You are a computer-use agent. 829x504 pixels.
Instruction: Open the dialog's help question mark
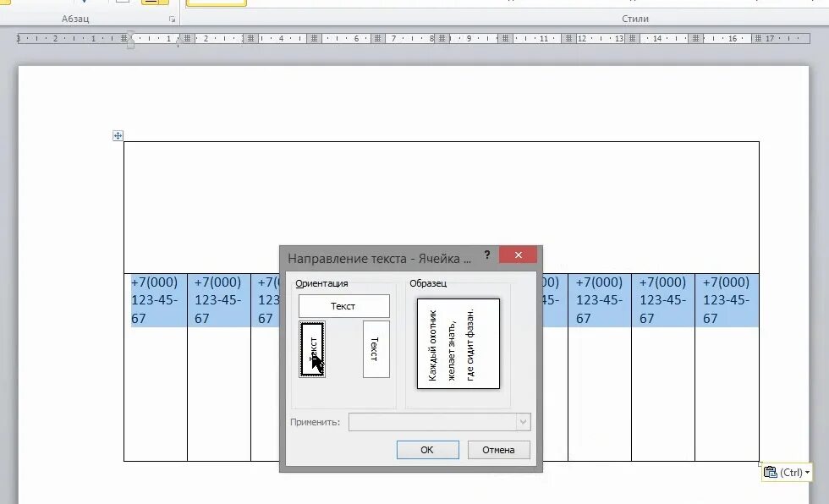[487, 255]
